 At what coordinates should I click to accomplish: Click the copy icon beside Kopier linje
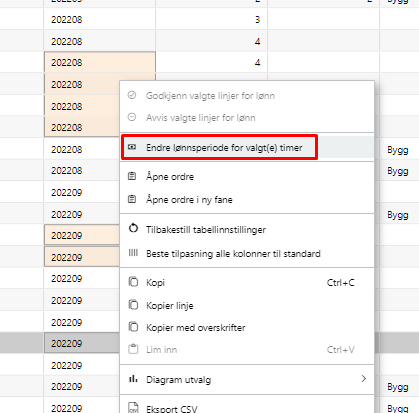tap(133, 305)
